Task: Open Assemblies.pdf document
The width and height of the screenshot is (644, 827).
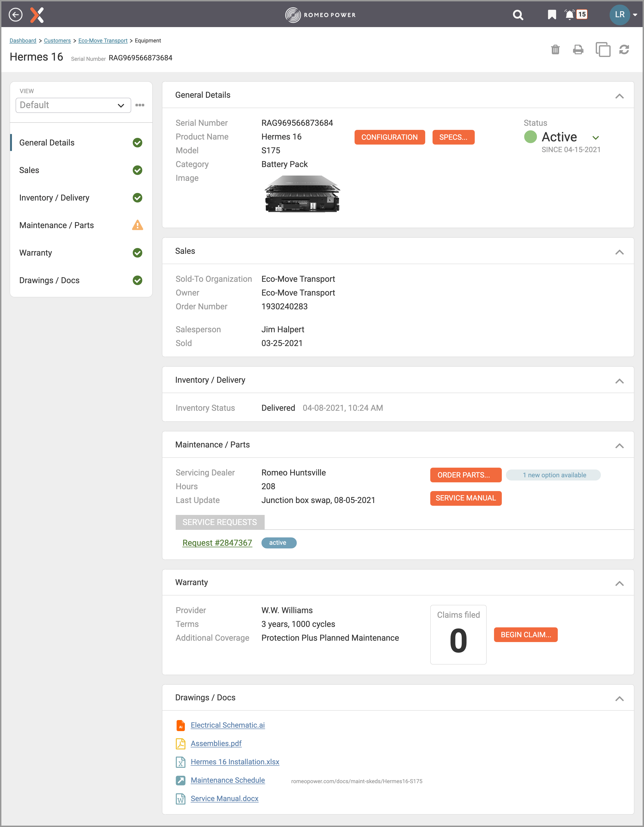Action: [216, 743]
